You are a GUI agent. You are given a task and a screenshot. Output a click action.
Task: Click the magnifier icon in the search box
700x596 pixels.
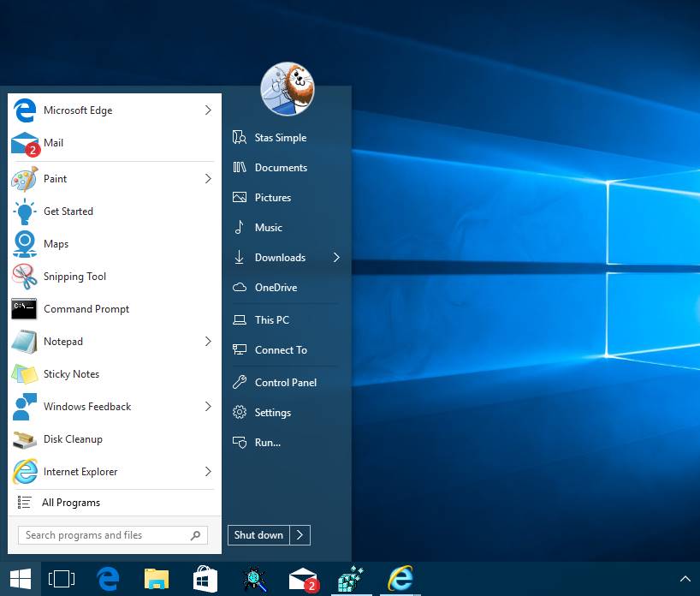tap(195, 535)
